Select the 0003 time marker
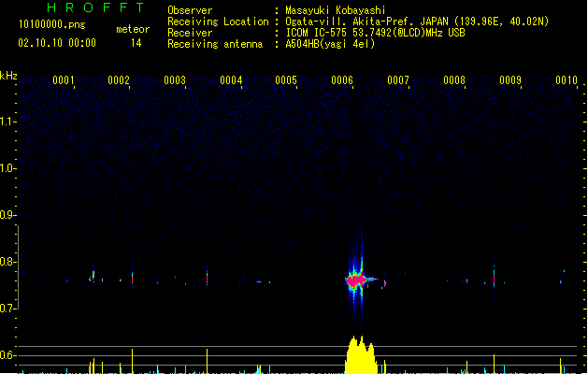This screenshot has width=588, height=374. coord(175,80)
